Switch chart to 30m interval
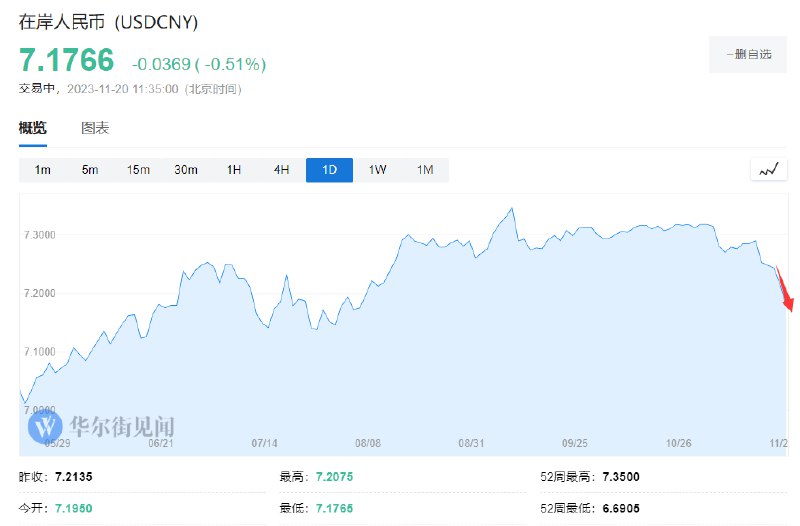 pyautogui.click(x=186, y=170)
